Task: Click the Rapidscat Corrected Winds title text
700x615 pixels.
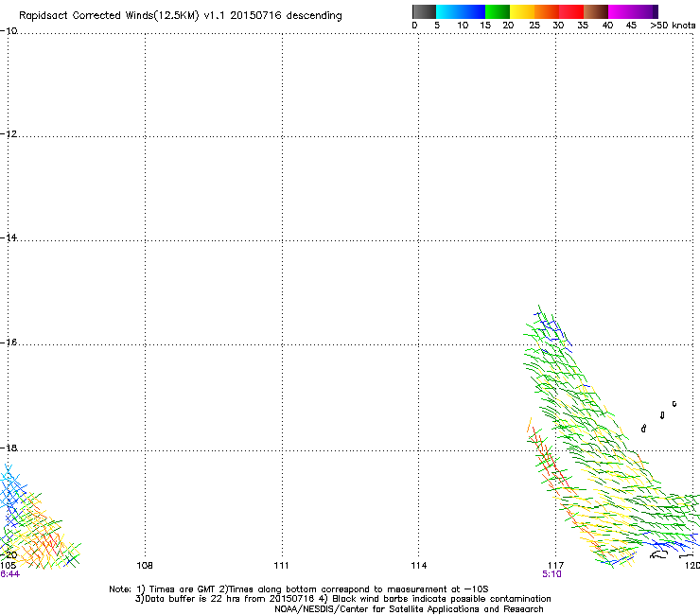Action: point(181,16)
